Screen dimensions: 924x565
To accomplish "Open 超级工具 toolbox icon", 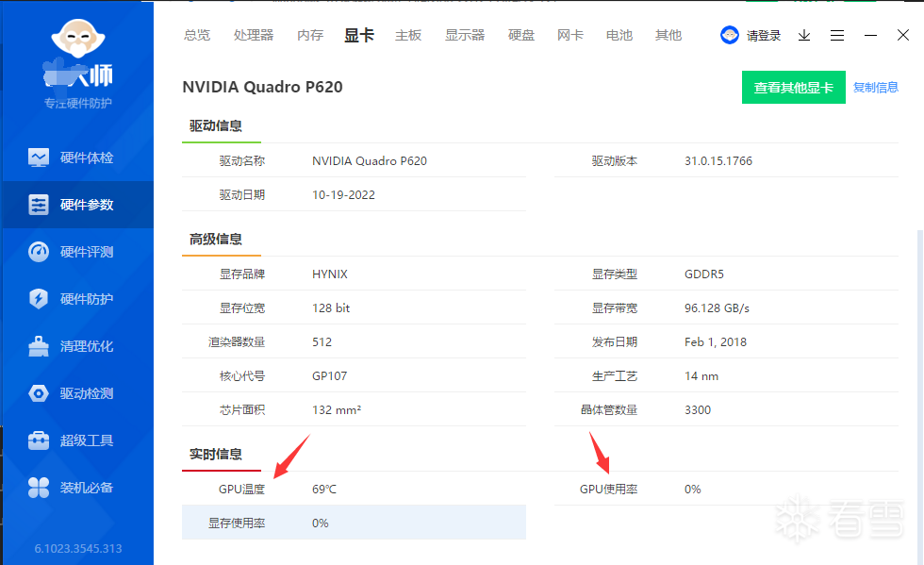I will (x=39, y=440).
